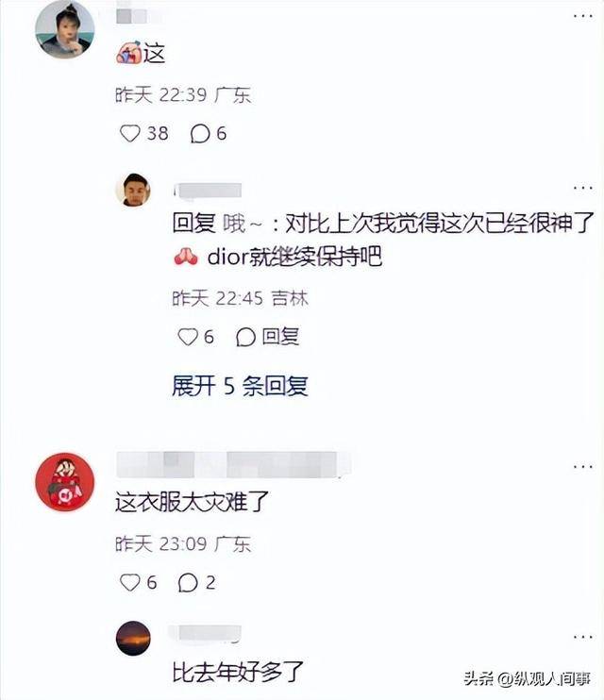Open more options for the first comment
Viewport: 604px width, 700px height.
click(x=583, y=16)
